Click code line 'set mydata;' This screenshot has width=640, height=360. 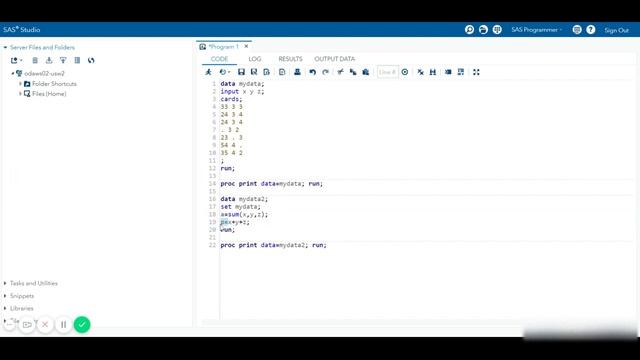[240, 207]
